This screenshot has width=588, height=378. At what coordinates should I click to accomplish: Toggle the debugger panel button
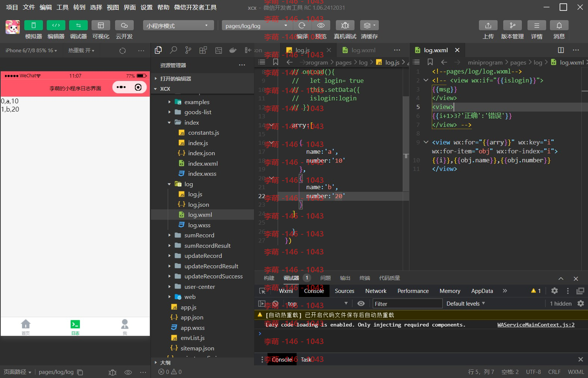click(78, 25)
